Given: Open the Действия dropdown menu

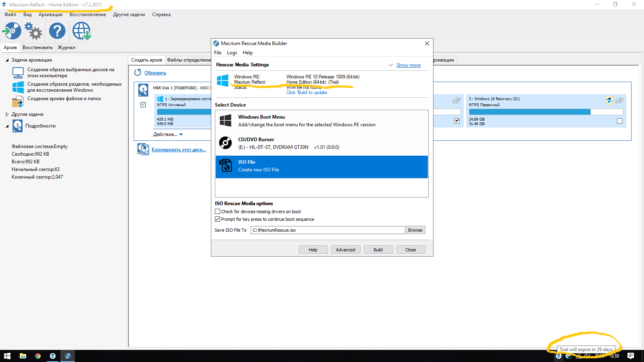Looking at the screenshot, I should point(168,134).
